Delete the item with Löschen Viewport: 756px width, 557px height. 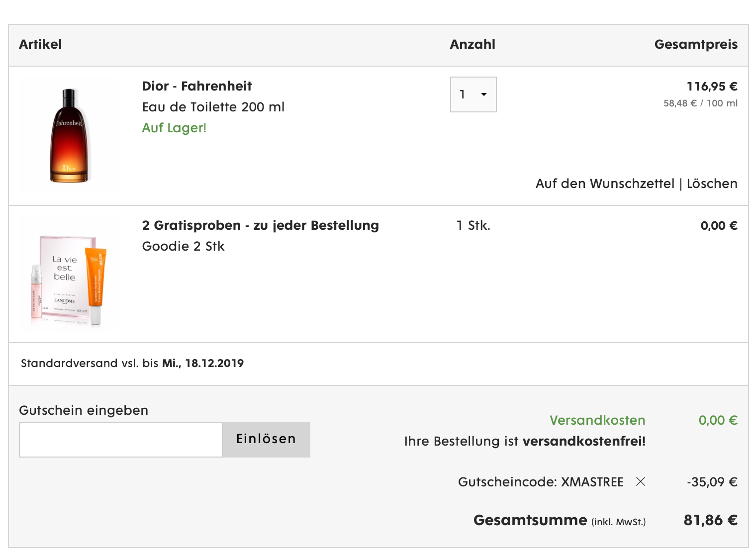point(712,184)
